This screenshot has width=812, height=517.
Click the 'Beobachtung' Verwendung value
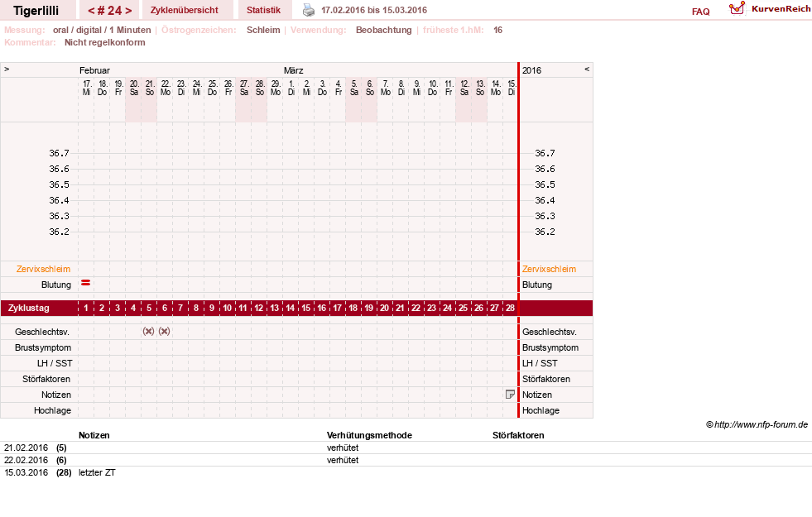coord(384,30)
